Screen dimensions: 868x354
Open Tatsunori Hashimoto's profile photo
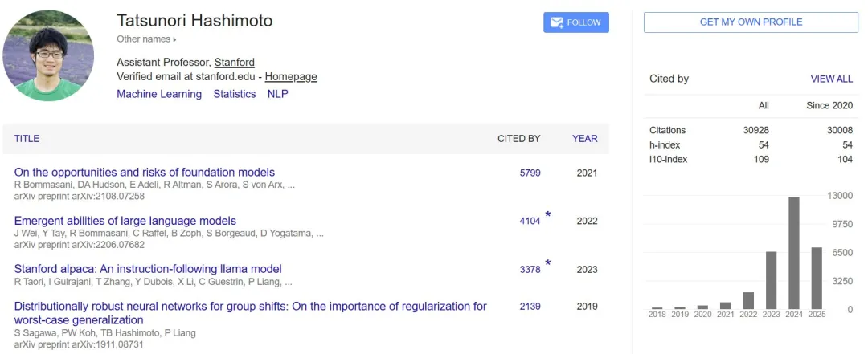(x=48, y=55)
